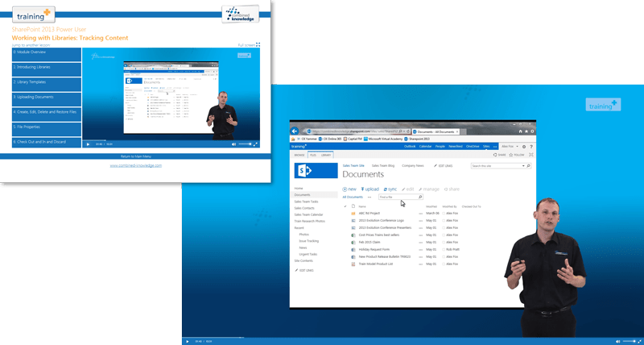The width and height of the screenshot is (644, 345).
Task: Open Sales Team Tasks in left navigation
Action: tap(306, 202)
